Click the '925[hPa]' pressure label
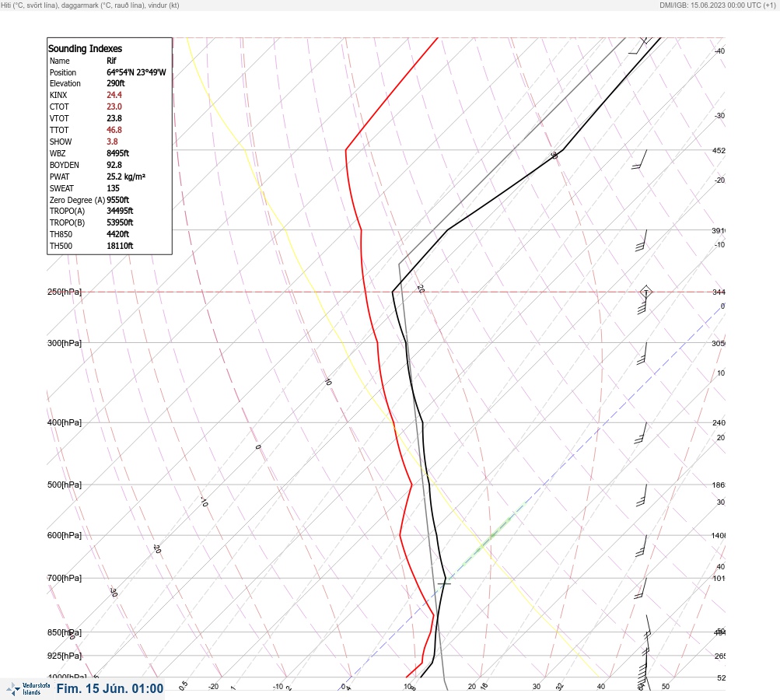 [x=65, y=656]
